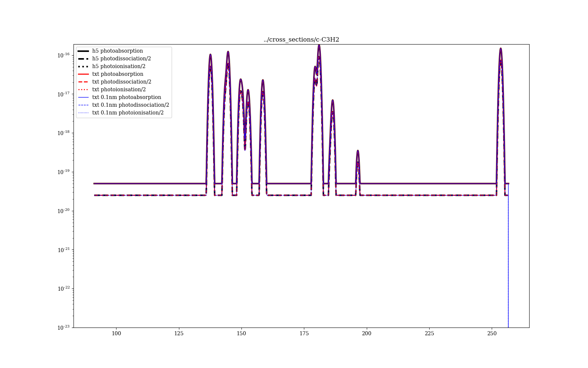588x368 pixels.
Task: Click y-axis tick label 10^-17
Action: point(63,94)
